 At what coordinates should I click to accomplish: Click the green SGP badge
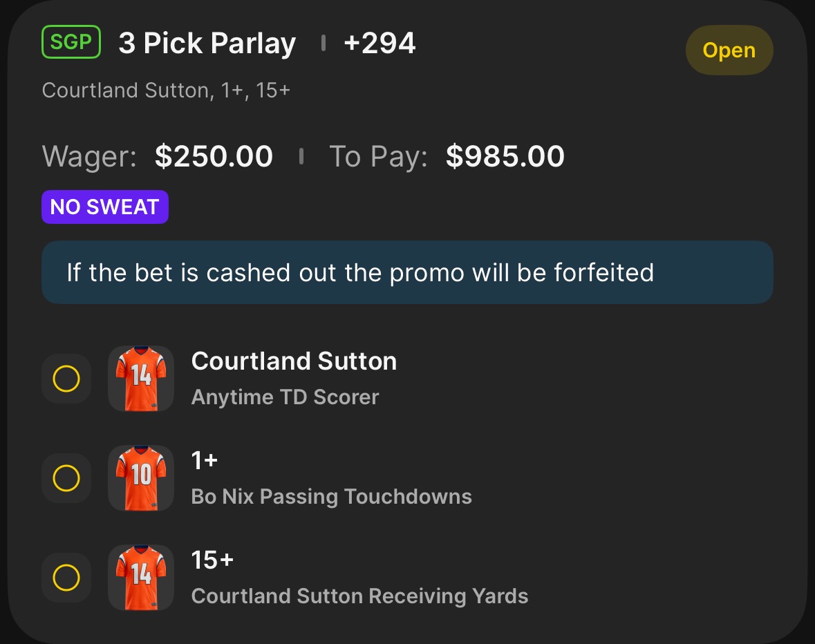(71, 41)
